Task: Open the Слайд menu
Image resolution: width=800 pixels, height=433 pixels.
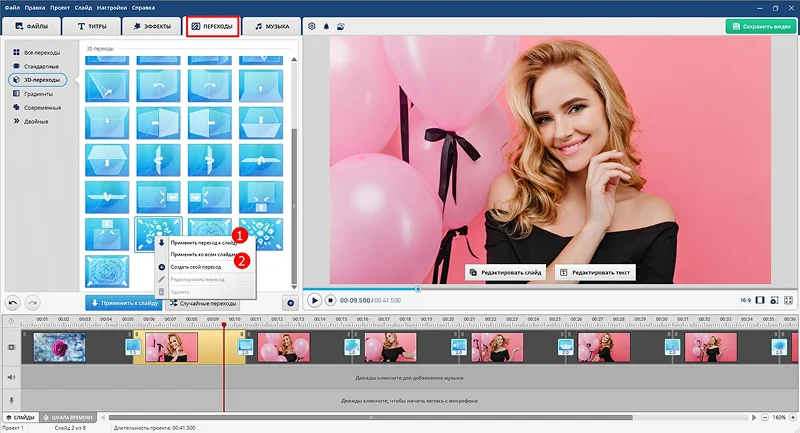Action: 83,8
